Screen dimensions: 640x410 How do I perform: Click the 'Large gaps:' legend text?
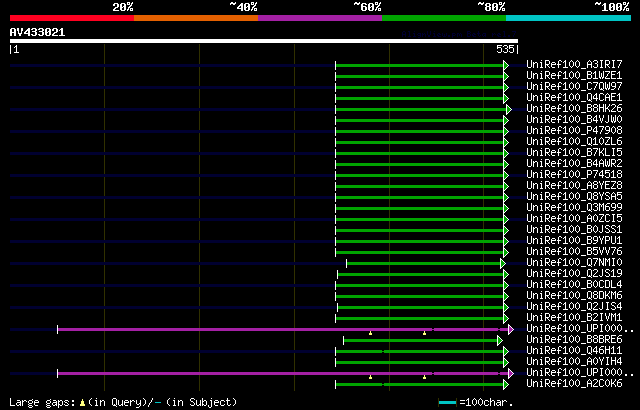(42, 402)
